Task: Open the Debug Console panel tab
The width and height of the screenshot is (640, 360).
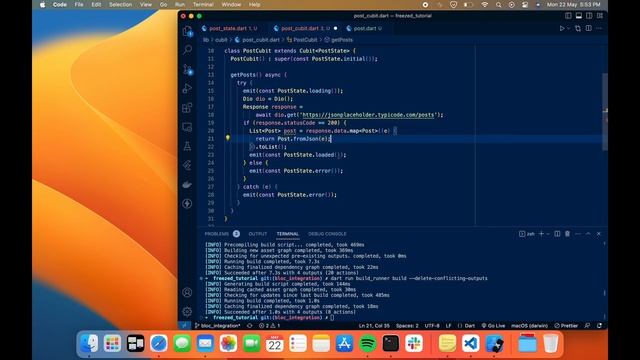Action: coord(327,234)
